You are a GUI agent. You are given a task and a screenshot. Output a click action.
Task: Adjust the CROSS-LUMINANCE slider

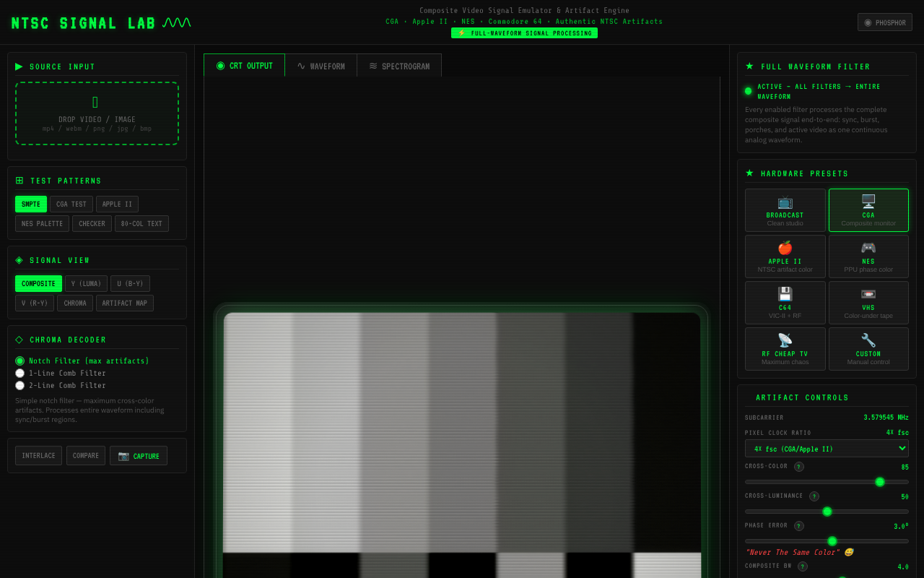tap(827, 512)
